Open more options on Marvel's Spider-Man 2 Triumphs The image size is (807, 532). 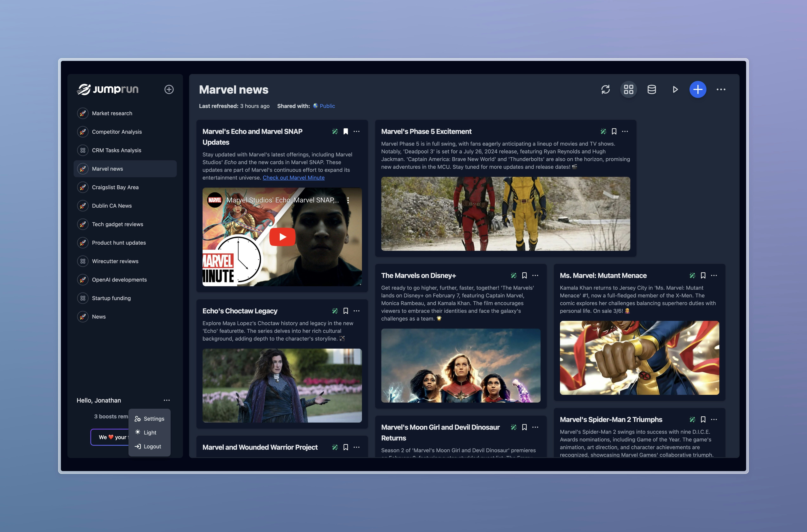(714, 420)
